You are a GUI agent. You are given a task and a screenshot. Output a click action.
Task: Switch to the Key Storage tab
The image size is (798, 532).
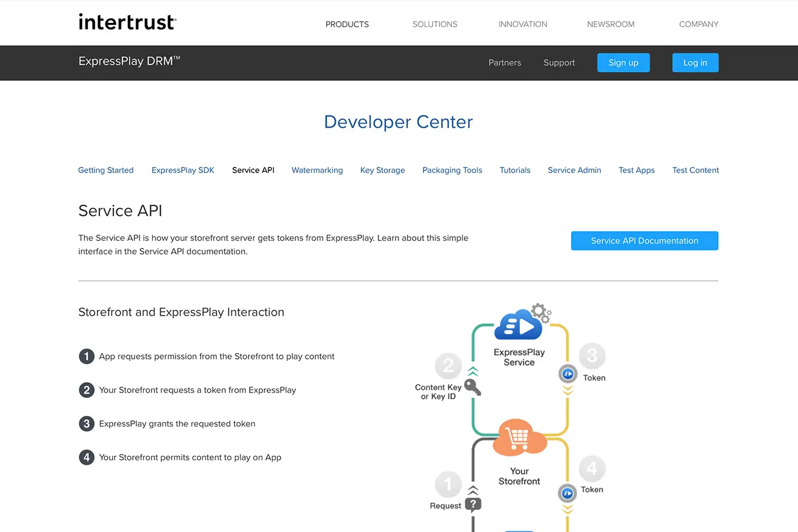point(382,170)
